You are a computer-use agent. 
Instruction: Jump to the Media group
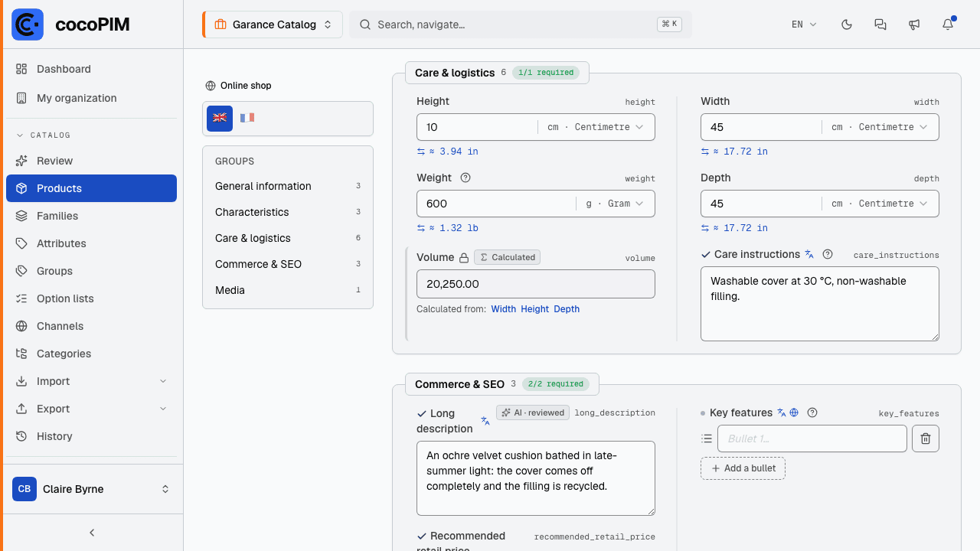click(288, 290)
